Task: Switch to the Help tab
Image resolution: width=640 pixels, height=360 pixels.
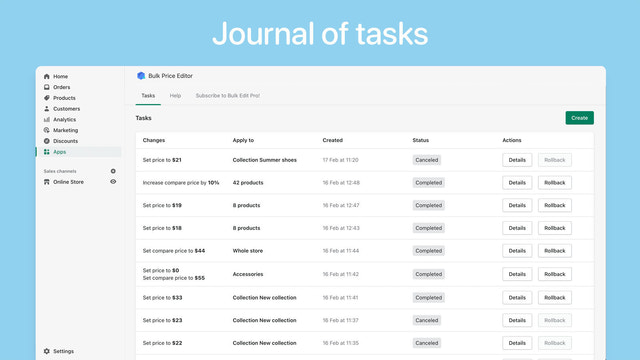Action: (175, 96)
